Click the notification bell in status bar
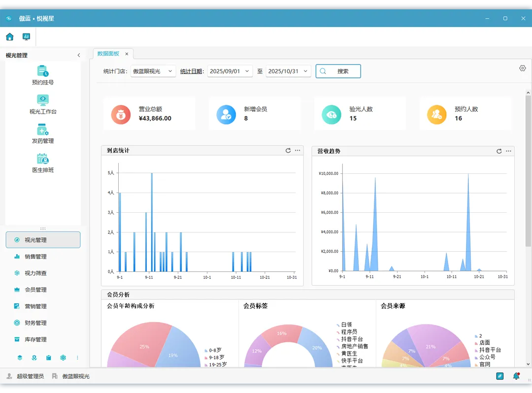This screenshot has width=532, height=393. click(516, 376)
